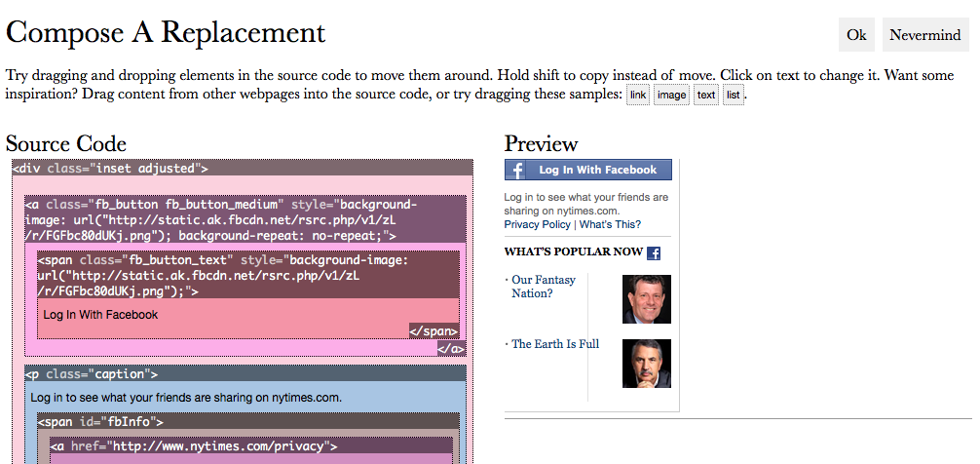Click the small Facebook icon beside What's Popular Now
This screenshot has width=980, height=464.
coord(654,253)
